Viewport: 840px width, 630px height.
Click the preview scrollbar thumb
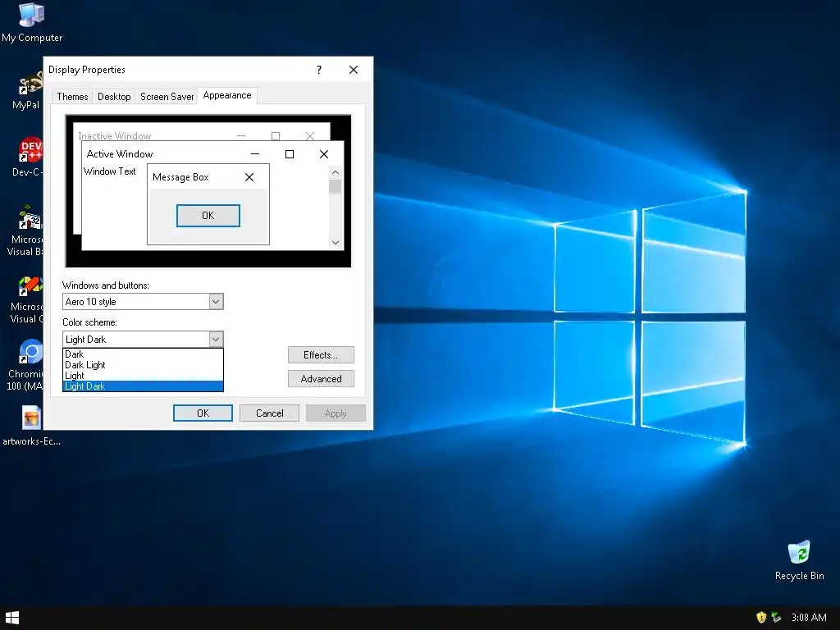click(336, 186)
